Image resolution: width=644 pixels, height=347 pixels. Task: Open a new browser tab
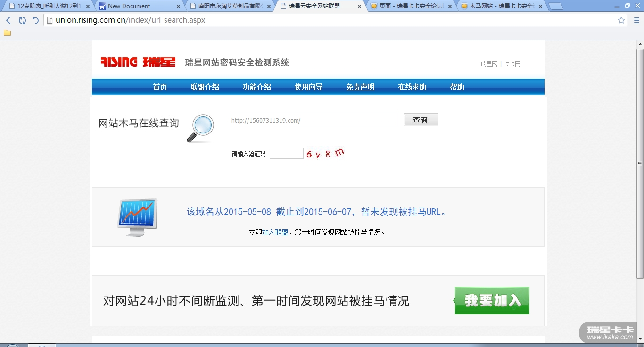(556, 7)
